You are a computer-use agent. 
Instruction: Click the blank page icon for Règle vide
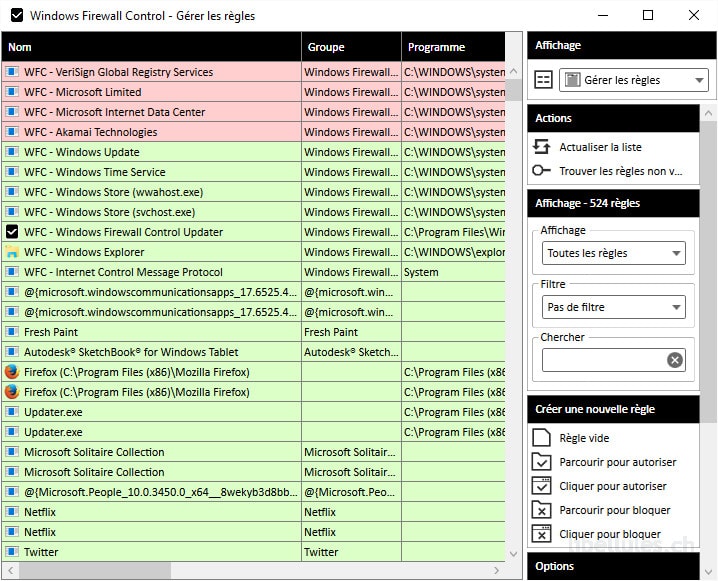coord(541,438)
